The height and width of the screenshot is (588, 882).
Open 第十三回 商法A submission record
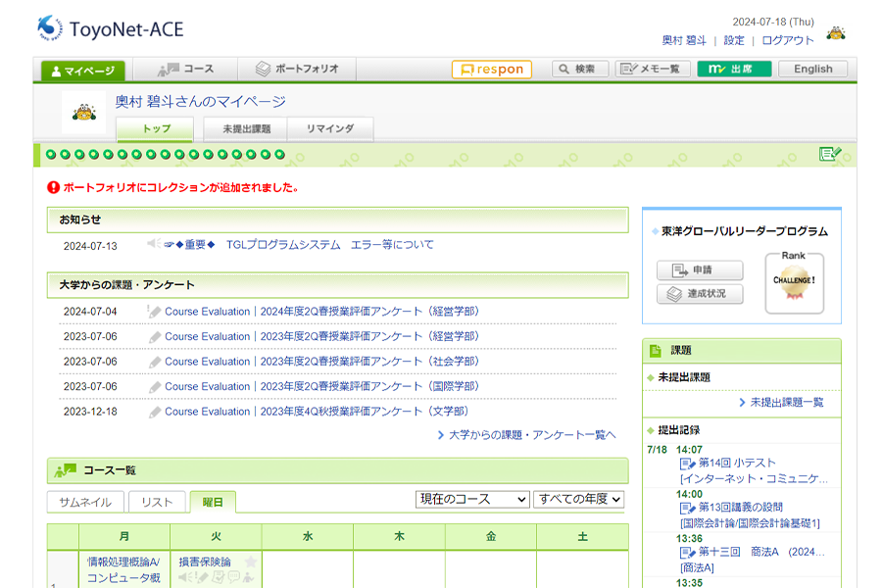click(x=761, y=552)
